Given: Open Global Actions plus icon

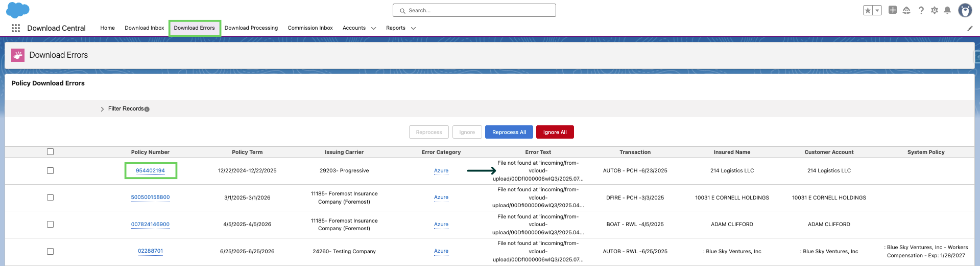Looking at the screenshot, I should point(893,10).
